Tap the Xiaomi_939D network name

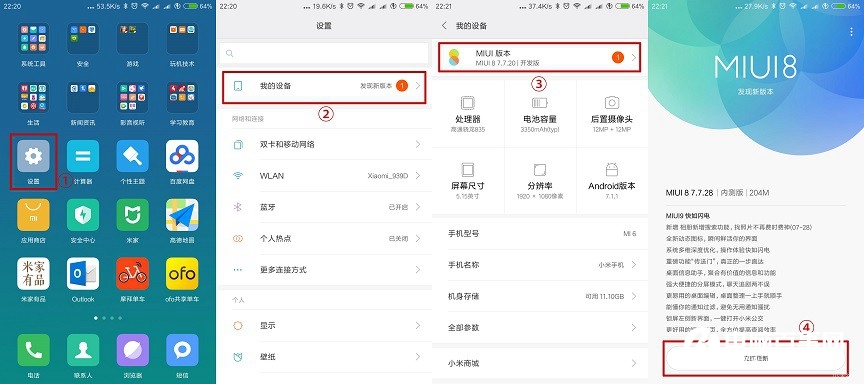point(388,176)
